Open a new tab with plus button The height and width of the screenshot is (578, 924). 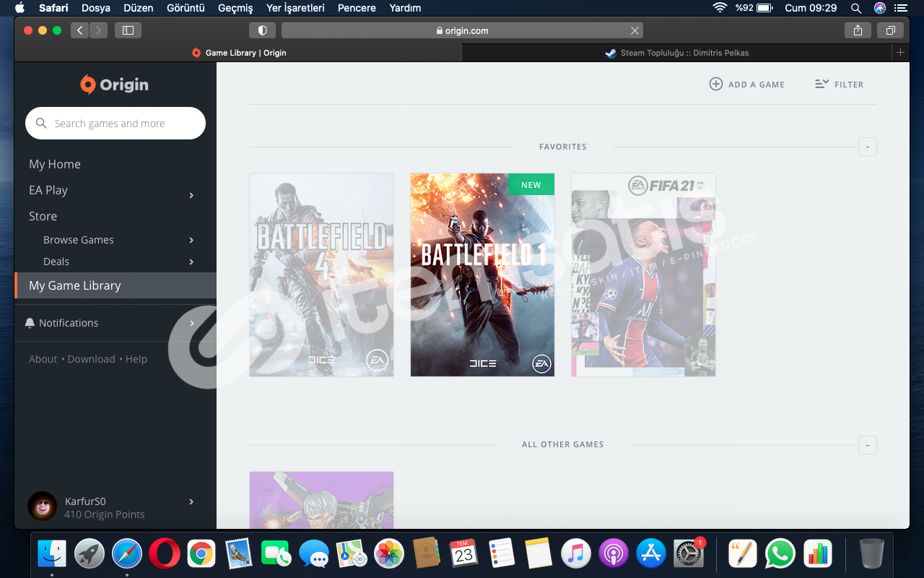[x=900, y=53]
